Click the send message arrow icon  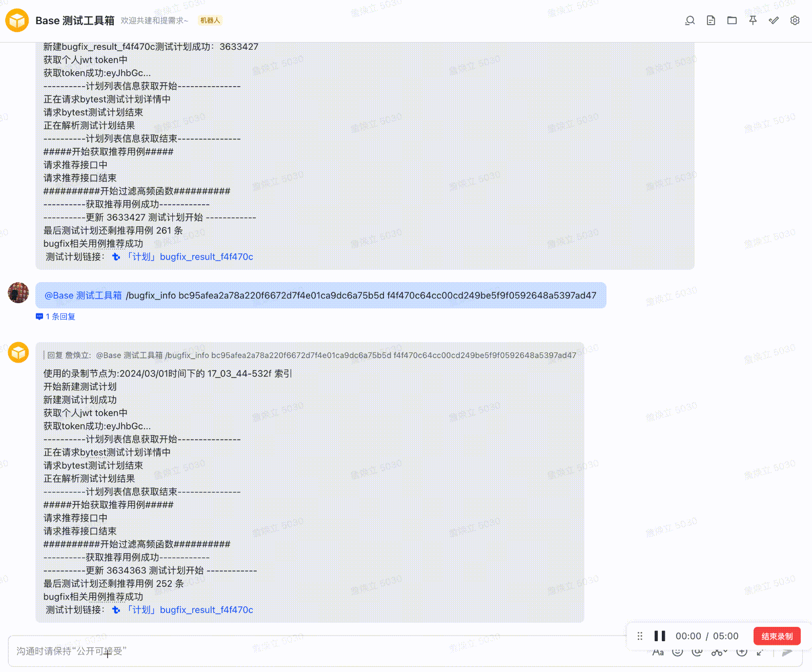(787, 652)
